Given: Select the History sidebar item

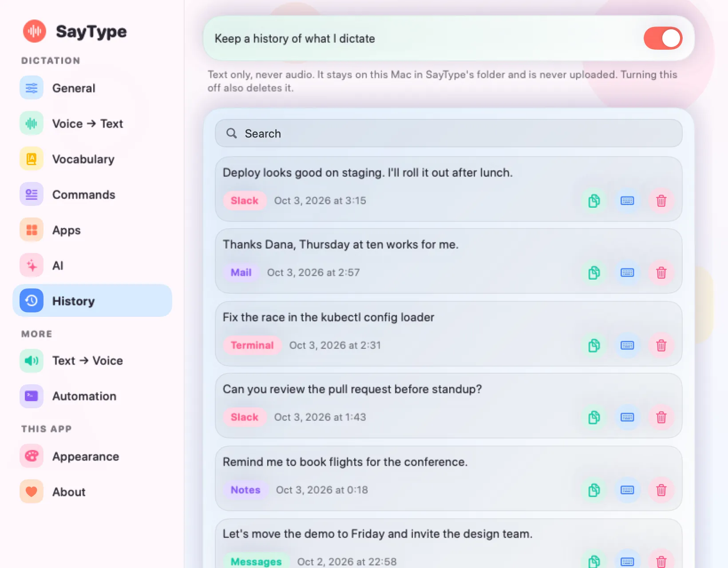Looking at the screenshot, I should pyautogui.click(x=92, y=301).
